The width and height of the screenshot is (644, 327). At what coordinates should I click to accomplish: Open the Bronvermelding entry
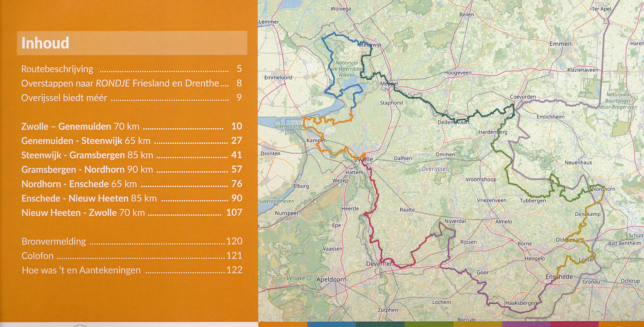[x=54, y=241]
